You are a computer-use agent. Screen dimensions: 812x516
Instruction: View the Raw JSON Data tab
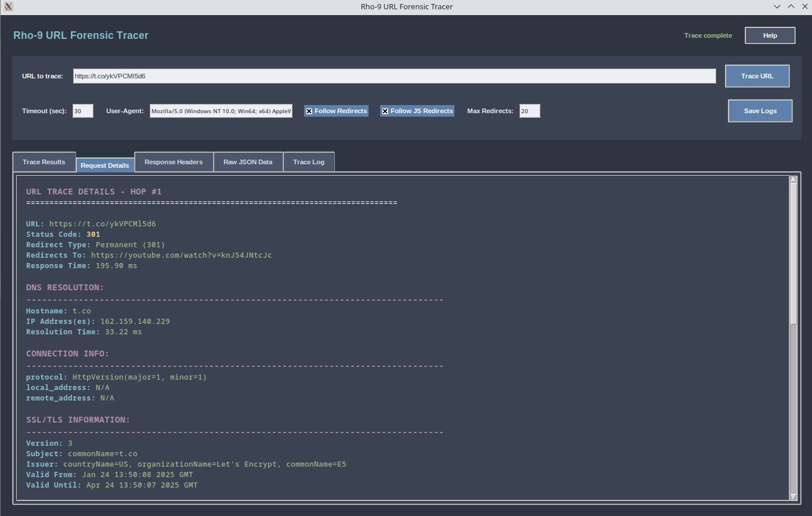coord(248,161)
